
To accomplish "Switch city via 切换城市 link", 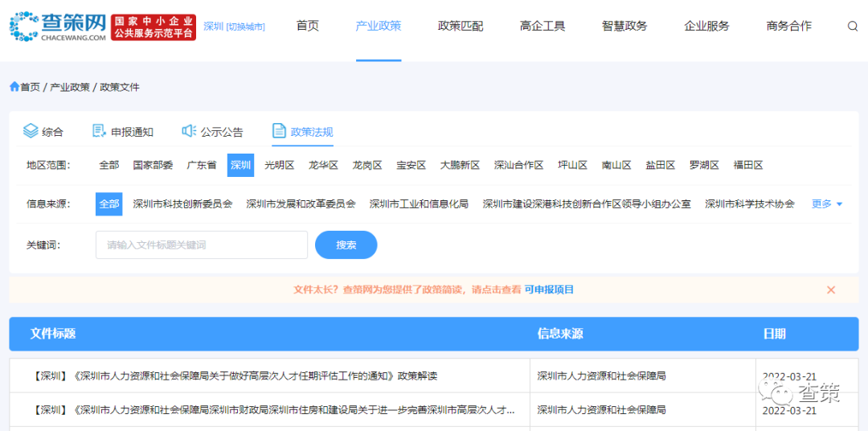I will point(245,27).
